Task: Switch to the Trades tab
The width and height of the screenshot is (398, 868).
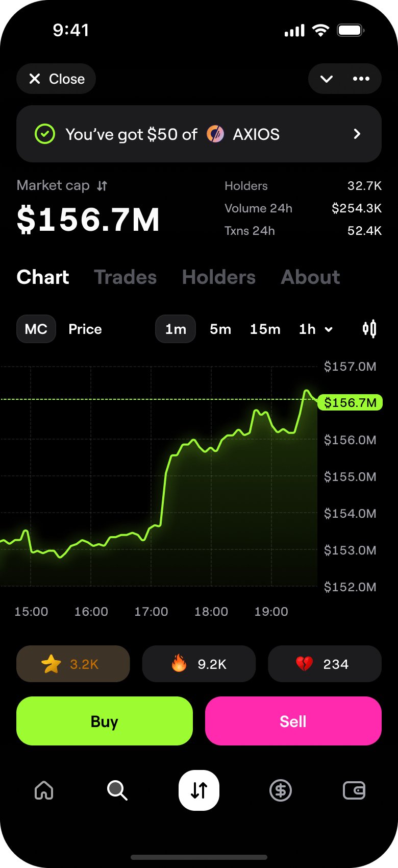Action: point(126,277)
